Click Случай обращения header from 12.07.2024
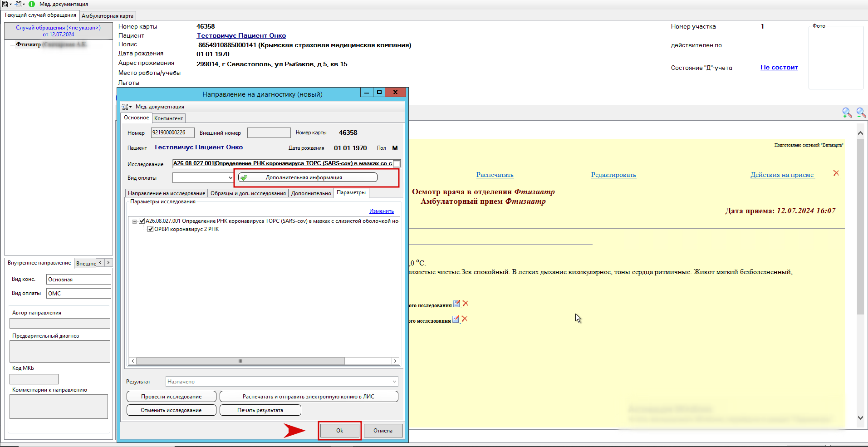 (59, 31)
